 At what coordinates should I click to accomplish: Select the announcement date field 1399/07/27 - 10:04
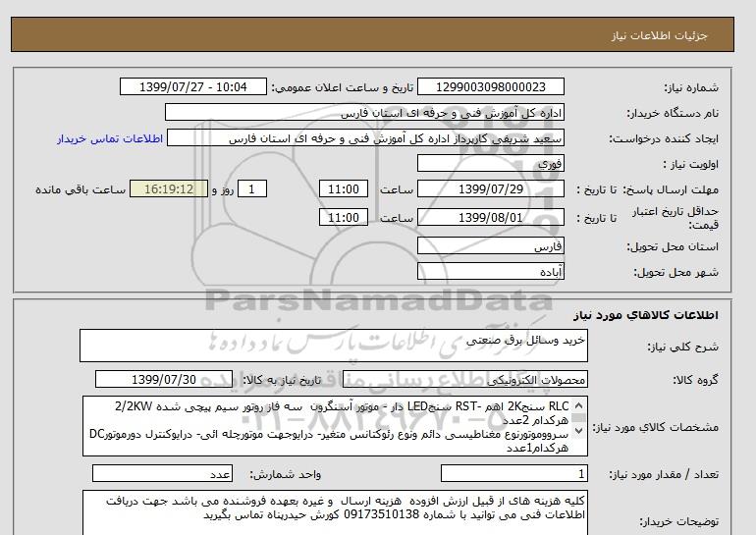192,87
